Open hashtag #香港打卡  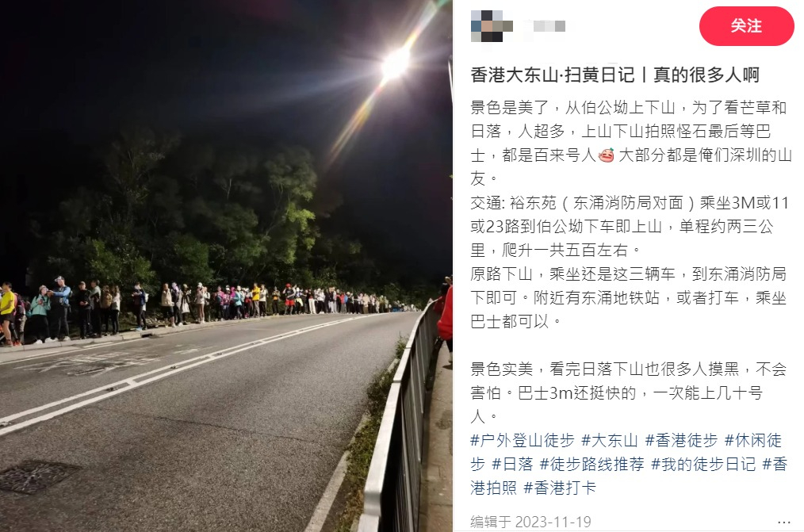tap(560, 488)
